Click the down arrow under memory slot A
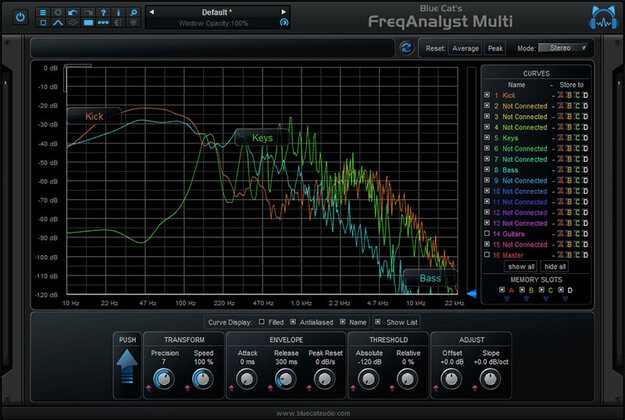Image resolution: width=625 pixels, height=420 pixels. (x=507, y=298)
